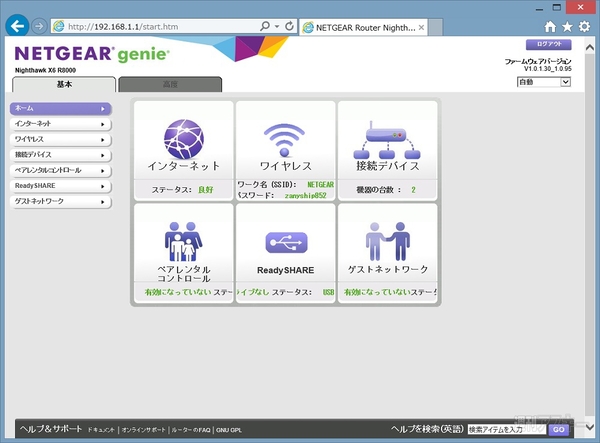The image size is (600, 443).
Task: Expand the address bar search dropdown arrow
Action: tap(275, 24)
